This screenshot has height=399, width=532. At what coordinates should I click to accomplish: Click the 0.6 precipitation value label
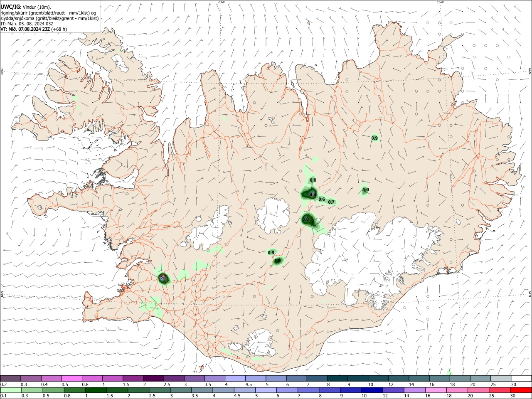(x=322, y=199)
